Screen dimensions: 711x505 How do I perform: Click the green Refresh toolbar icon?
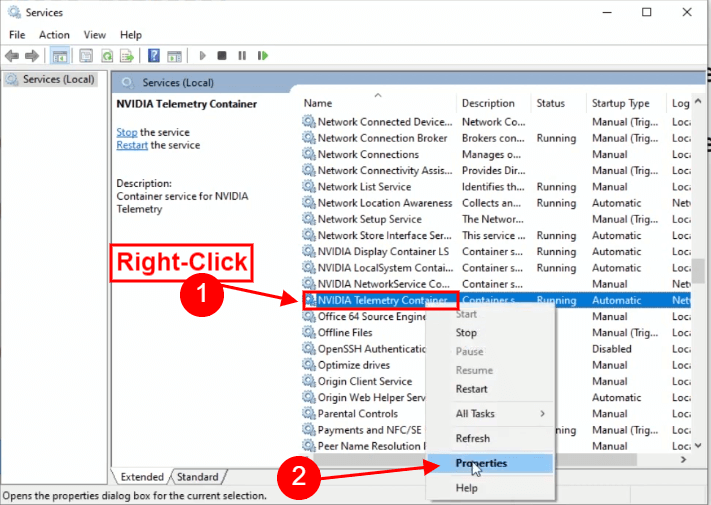pyautogui.click(x=107, y=56)
